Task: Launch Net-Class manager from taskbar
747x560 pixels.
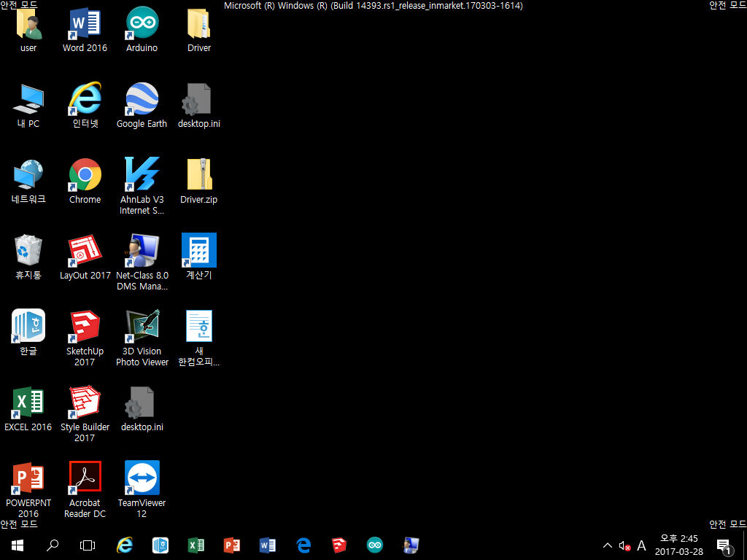Action: [x=411, y=545]
